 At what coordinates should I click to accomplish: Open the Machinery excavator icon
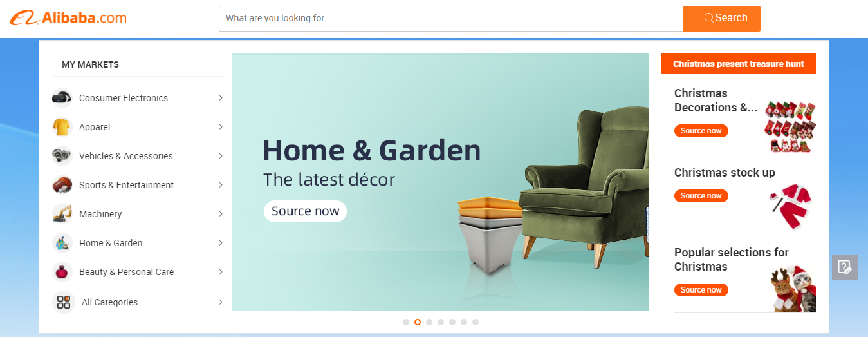(62, 214)
